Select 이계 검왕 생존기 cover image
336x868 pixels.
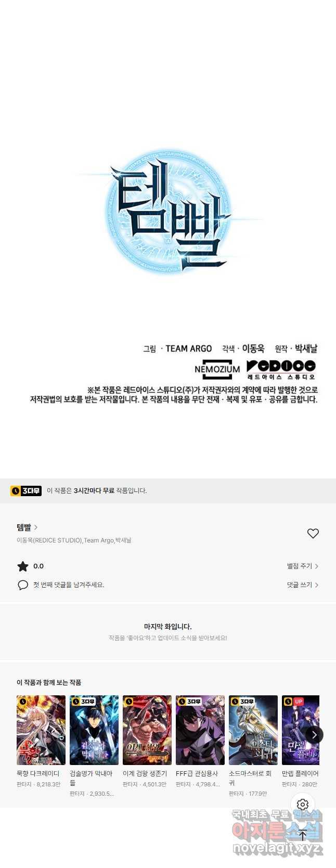coord(147,730)
